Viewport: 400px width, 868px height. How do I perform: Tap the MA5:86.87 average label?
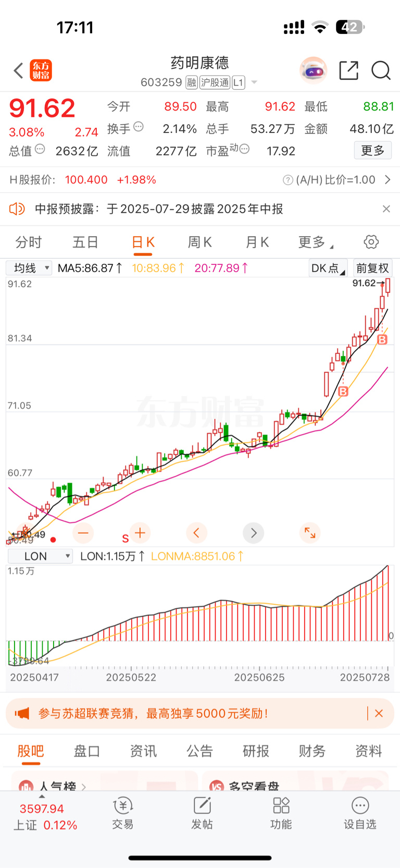pos(90,268)
